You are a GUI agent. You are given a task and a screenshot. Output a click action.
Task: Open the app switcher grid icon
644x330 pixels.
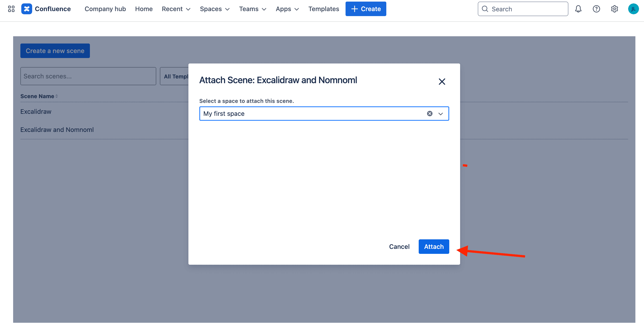[x=11, y=9]
